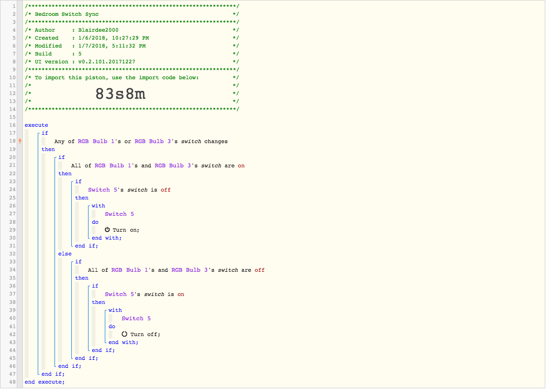549x392 pixels.
Task: Click the power icon beside Turn on
Action: pyautogui.click(x=107, y=230)
